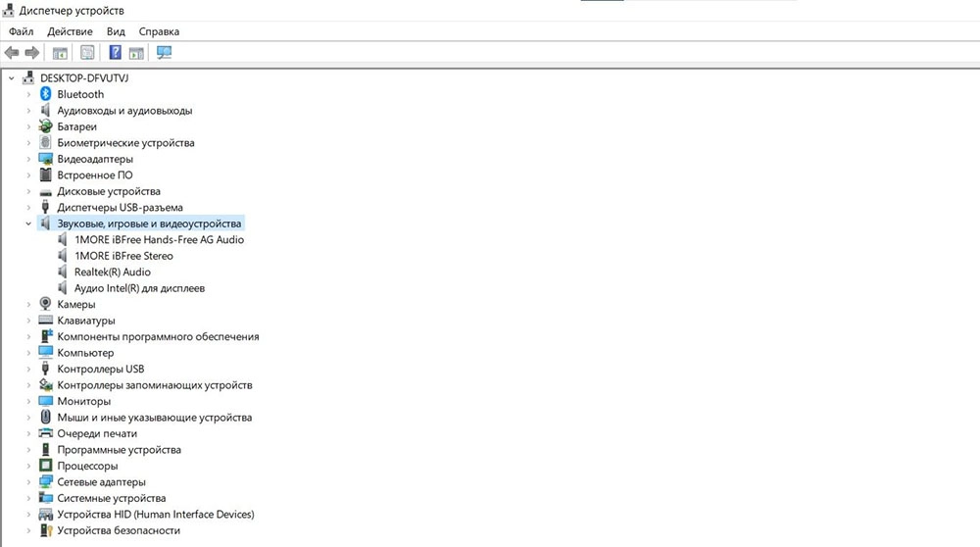Click the Properties toolbar icon

coord(87,52)
